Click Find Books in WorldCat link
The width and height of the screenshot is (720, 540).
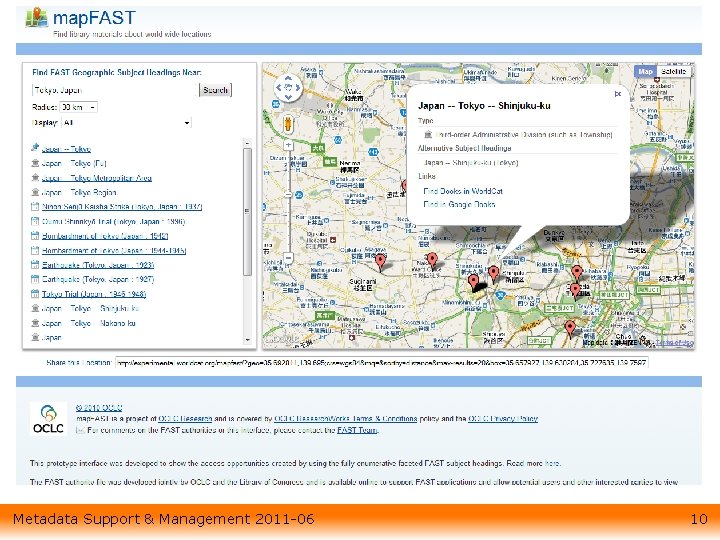pyautogui.click(x=463, y=191)
